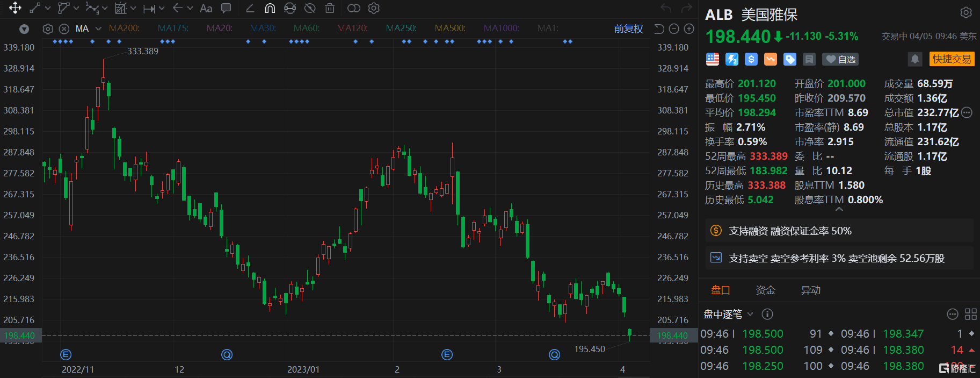This screenshot has height=378, width=980.
Task: Click the MA60 indicator label
Action: [x=307, y=28]
